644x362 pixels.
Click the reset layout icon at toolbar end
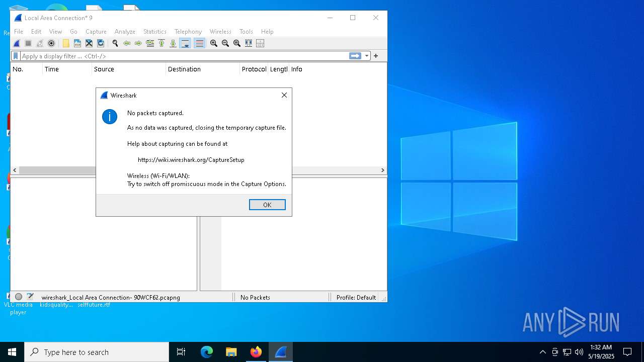260,43
